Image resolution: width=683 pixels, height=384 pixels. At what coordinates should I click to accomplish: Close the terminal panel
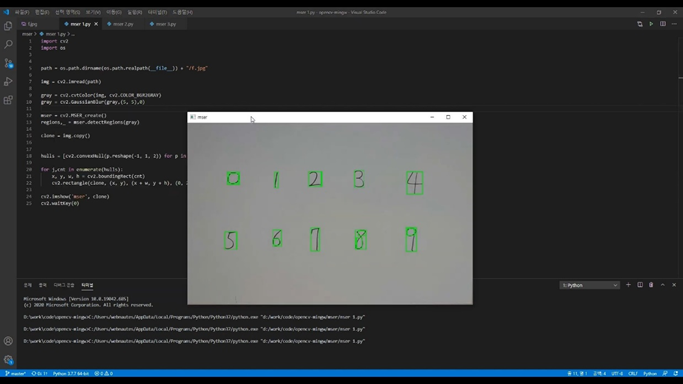point(674,285)
